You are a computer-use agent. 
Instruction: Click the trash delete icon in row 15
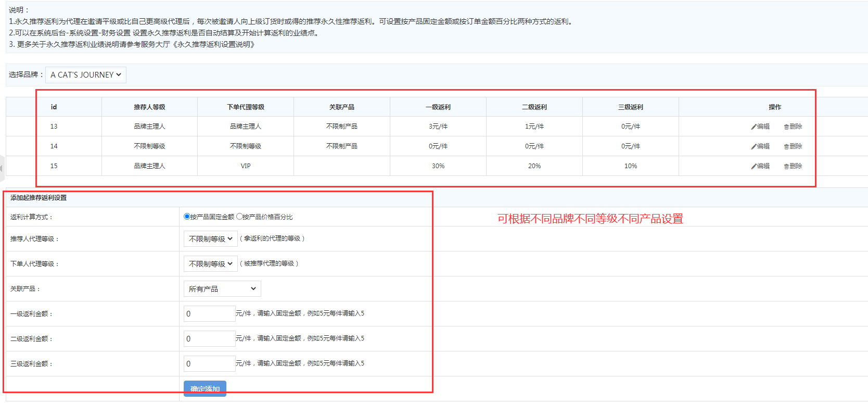click(786, 166)
